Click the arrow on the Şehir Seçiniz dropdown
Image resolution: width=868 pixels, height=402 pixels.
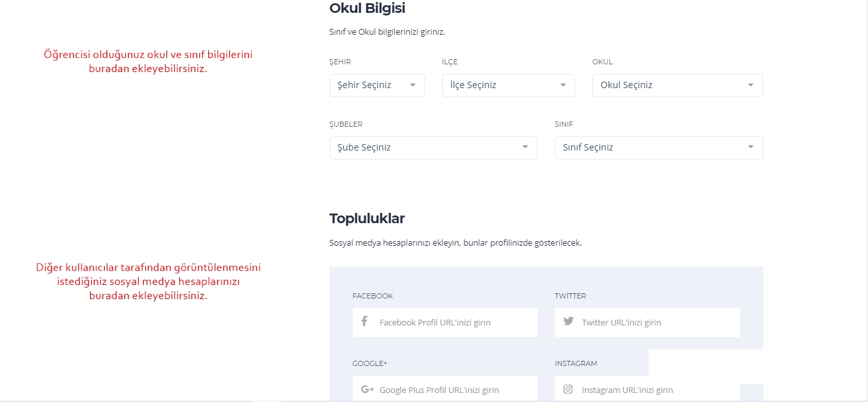[x=412, y=85]
